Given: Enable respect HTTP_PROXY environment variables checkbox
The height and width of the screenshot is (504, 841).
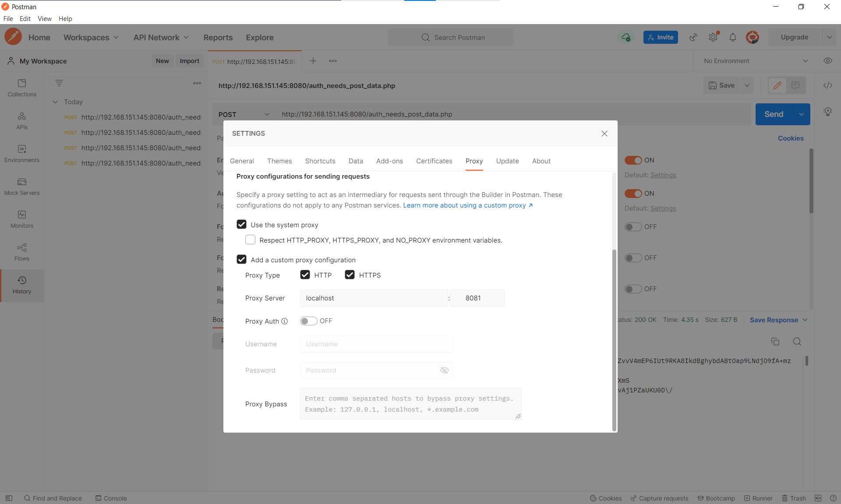Looking at the screenshot, I should click(250, 240).
